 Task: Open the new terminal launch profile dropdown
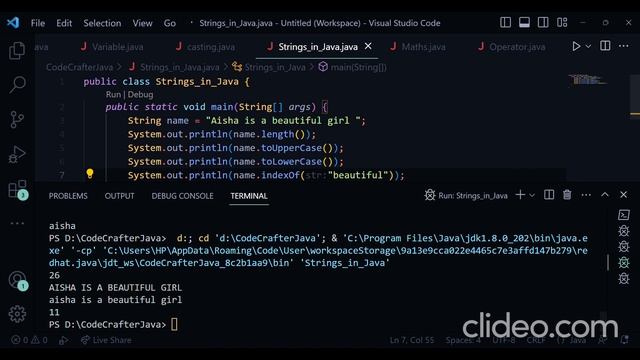[x=532, y=196]
